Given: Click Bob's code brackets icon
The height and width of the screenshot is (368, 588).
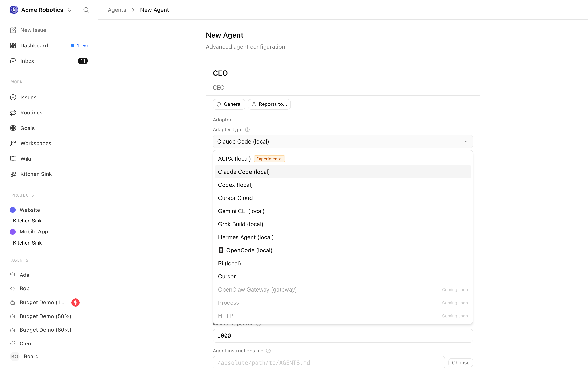Looking at the screenshot, I should point(13,288).
